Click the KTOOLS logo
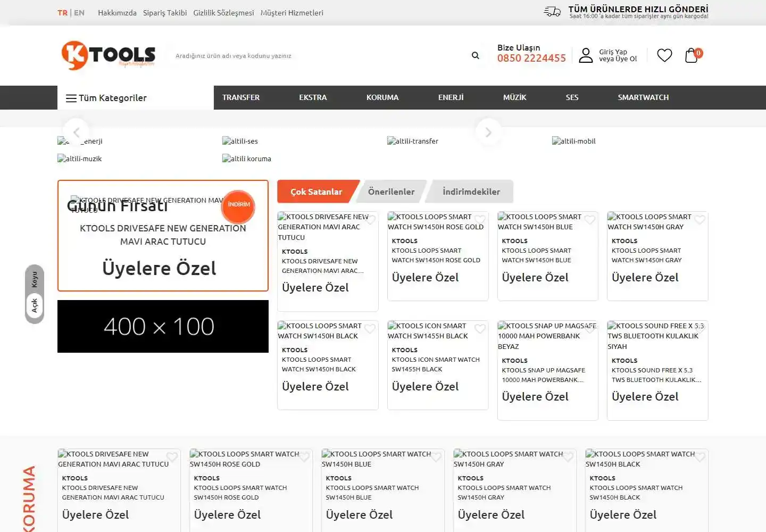Screen dimensions: 766x532 click(108, 55)
